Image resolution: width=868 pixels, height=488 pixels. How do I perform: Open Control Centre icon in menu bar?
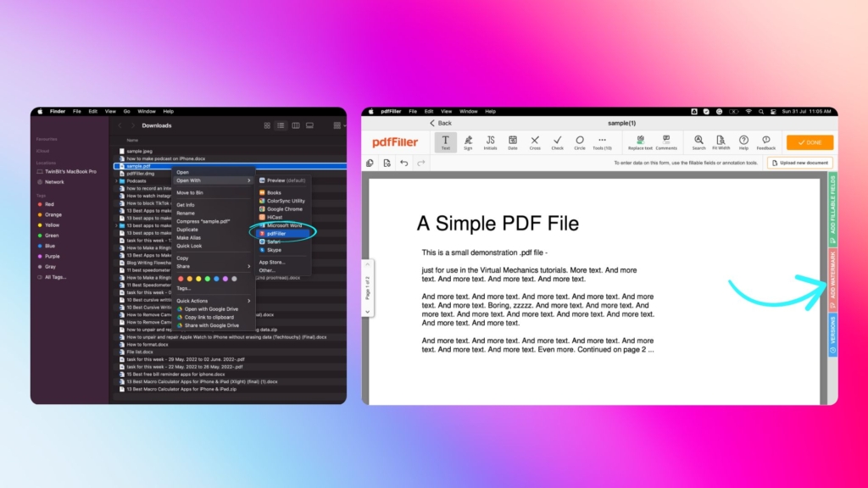773,111
